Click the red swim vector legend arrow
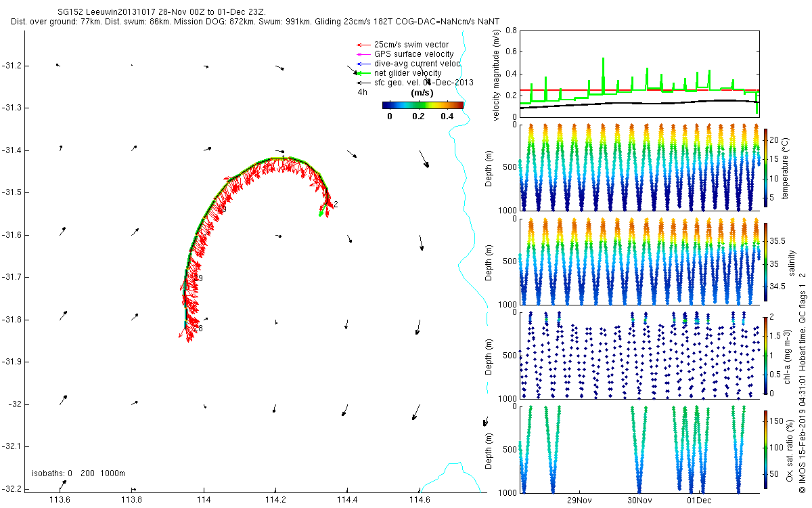The width and height of the screenshot is (812, 508). [x=363, y=45]
